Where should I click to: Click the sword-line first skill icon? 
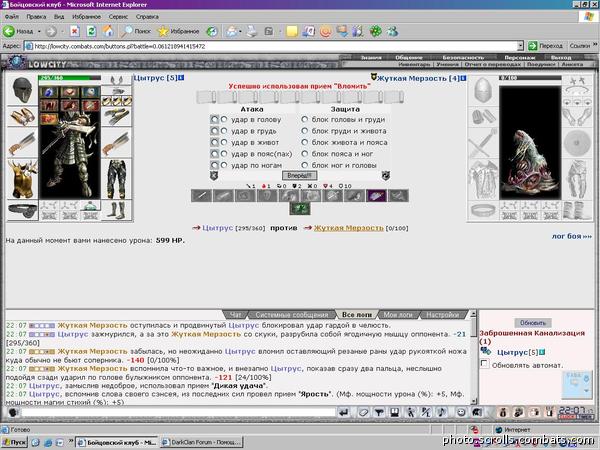[x=201, y=196]
